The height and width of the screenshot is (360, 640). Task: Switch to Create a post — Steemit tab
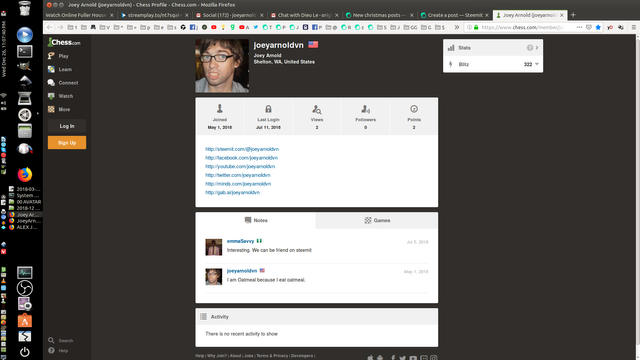455,15
